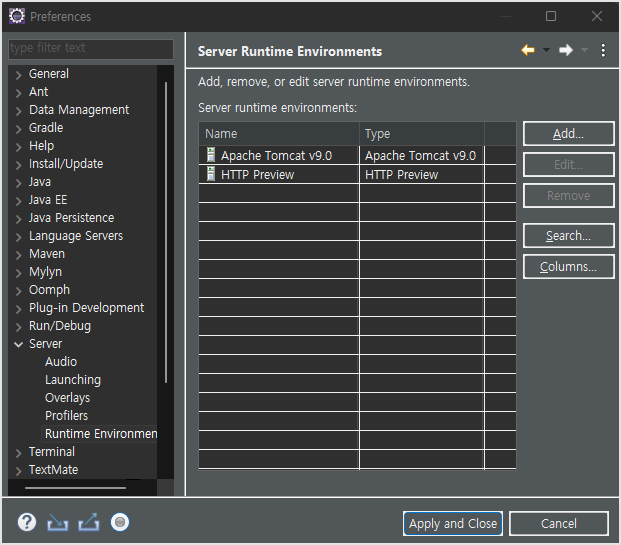Sort by the Type column header
621x545 pixels.
(421, 134)
